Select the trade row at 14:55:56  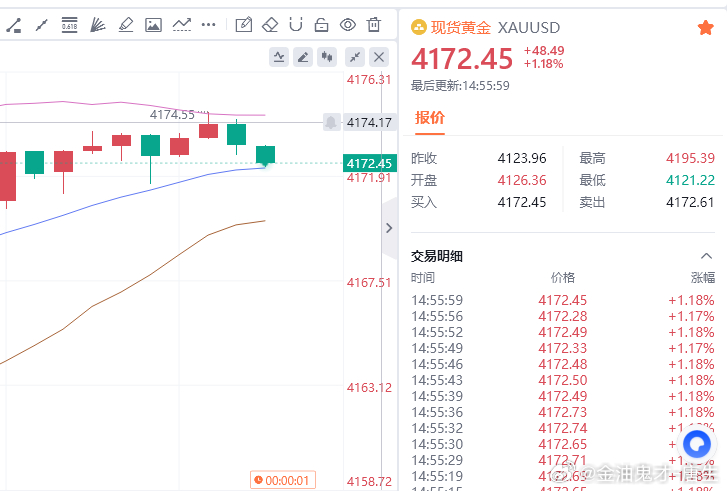(x=563, y=316)
